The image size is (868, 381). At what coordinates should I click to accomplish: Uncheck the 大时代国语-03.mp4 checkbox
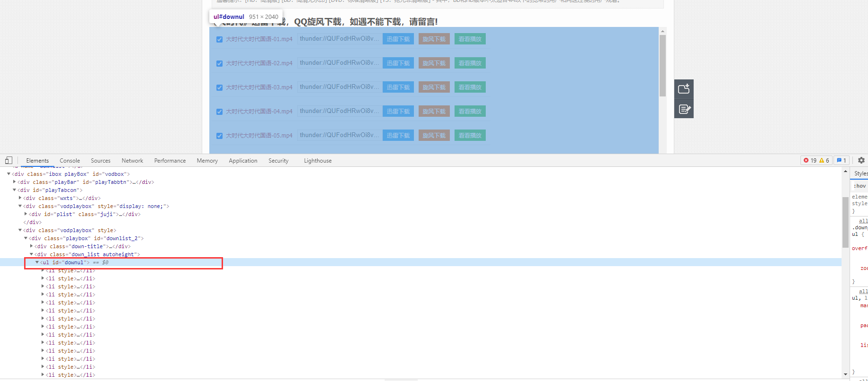219,87
